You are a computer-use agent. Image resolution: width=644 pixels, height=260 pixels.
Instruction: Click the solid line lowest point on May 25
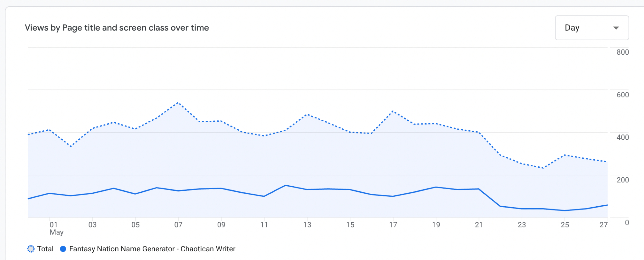pyautogui.click(x=564, y=210)
